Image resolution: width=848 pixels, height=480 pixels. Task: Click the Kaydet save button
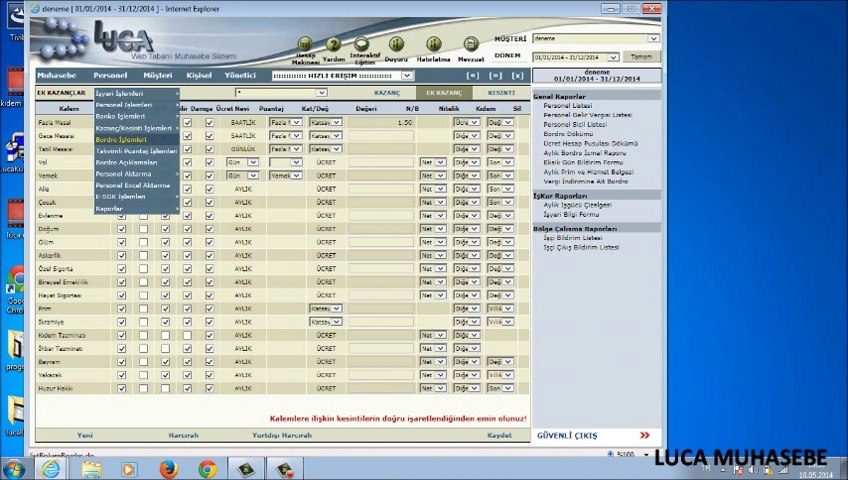(499, 435)
